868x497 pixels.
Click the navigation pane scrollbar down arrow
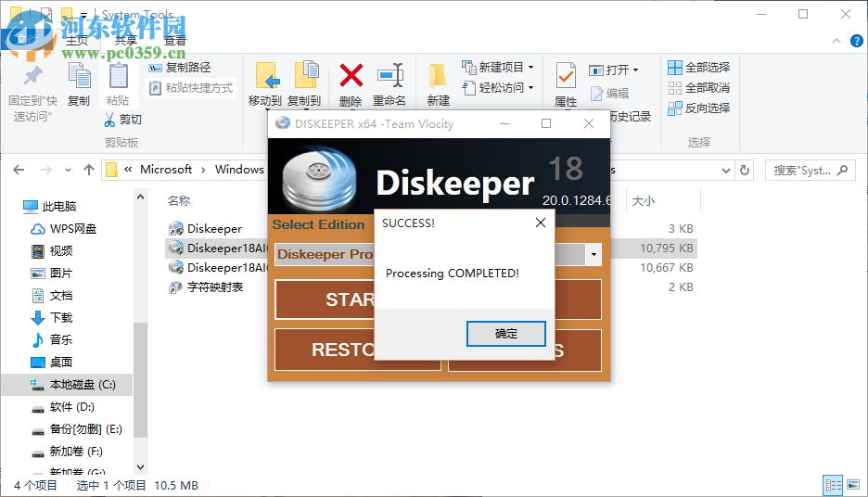tap(141, 467)
